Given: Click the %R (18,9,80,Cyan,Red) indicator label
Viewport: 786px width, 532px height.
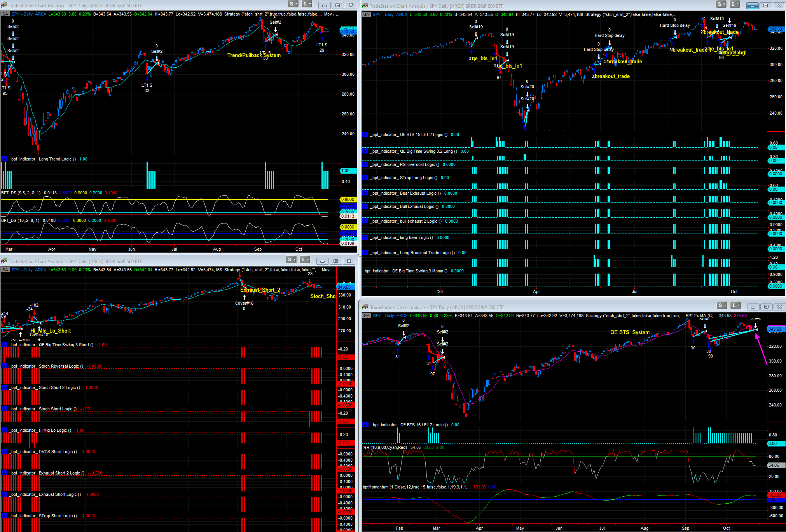Looking at the screenshot, I should (x=385, y=448).
